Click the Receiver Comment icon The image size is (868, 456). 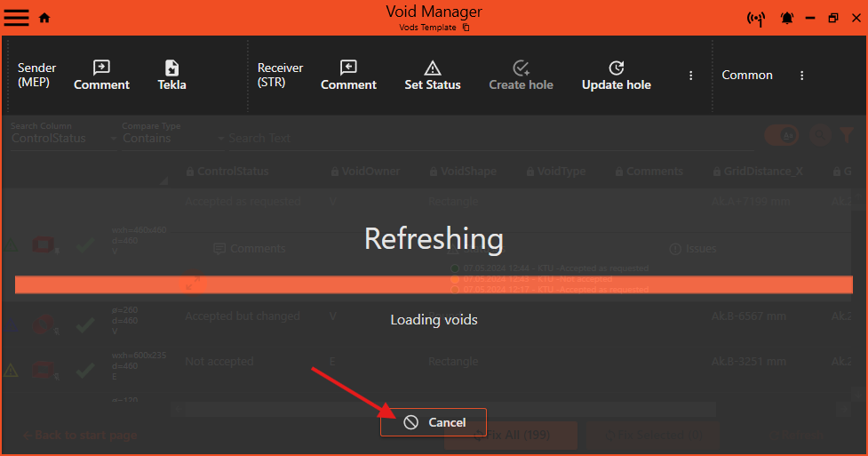click(348, 68)
